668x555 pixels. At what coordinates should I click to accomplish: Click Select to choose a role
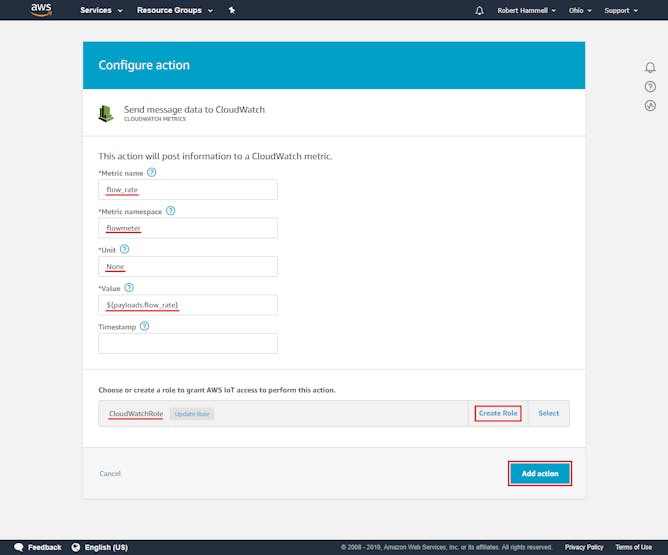[548, 413]
